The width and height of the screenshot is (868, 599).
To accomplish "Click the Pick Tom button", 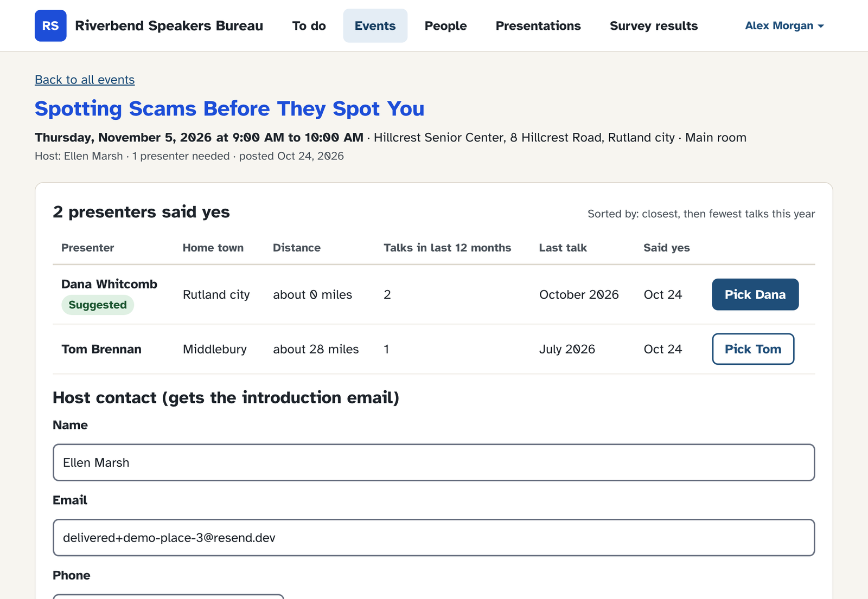I will 753,349.
